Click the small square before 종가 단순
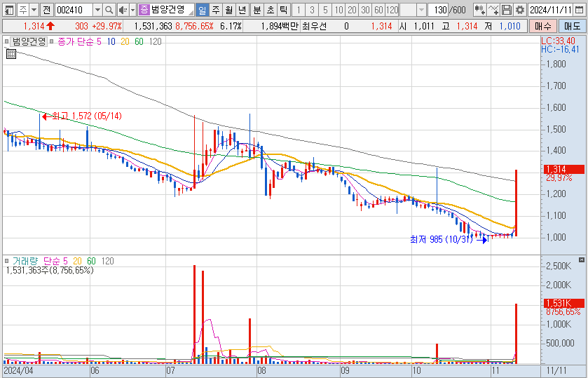Image resolution: width=588 pixels, height=378 pixels. 52,41
